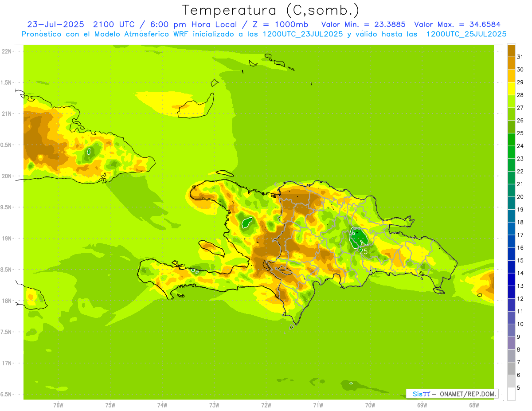Click the legend value "26"
Viewport: 532px width, 411px height.
coord(520,121)
